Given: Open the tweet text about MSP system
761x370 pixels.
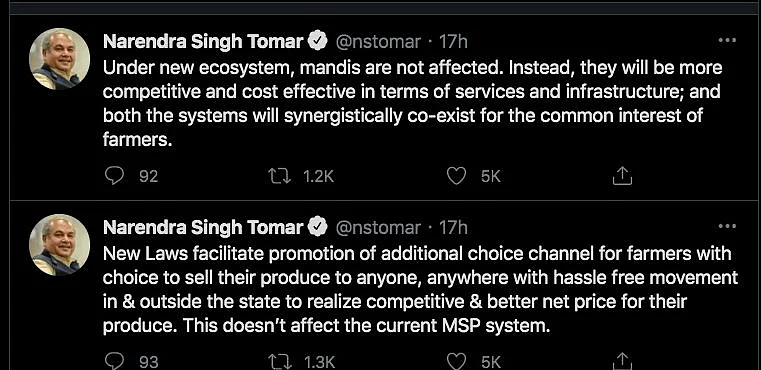Looking at the screenshot, I should pyautogui.click(x=420, y=289).
